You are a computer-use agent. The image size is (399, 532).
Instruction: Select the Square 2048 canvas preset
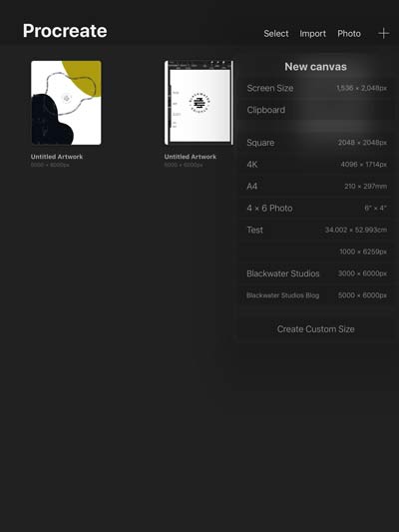pyautogui.click(x=316, y=143)
